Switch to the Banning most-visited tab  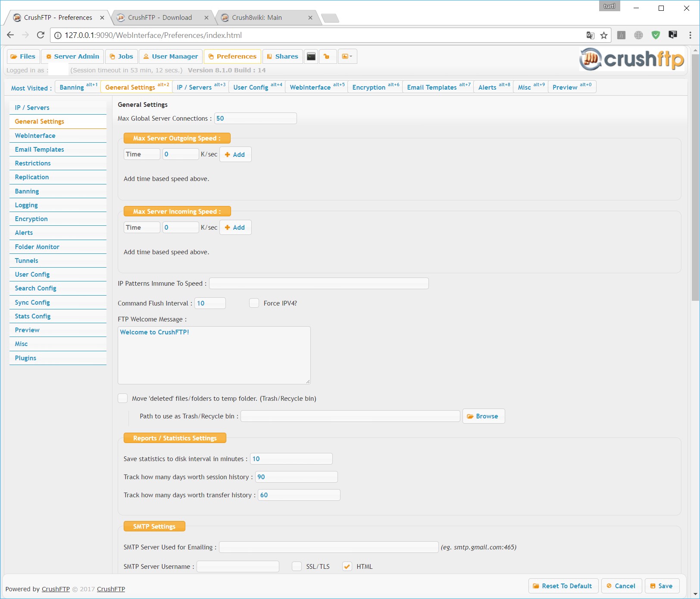pyautogui.click(x=78, y=87)
